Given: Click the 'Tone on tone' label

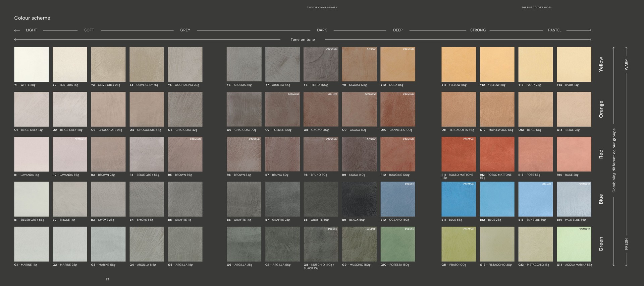Looking at the screenshot, I should (303, 40).
